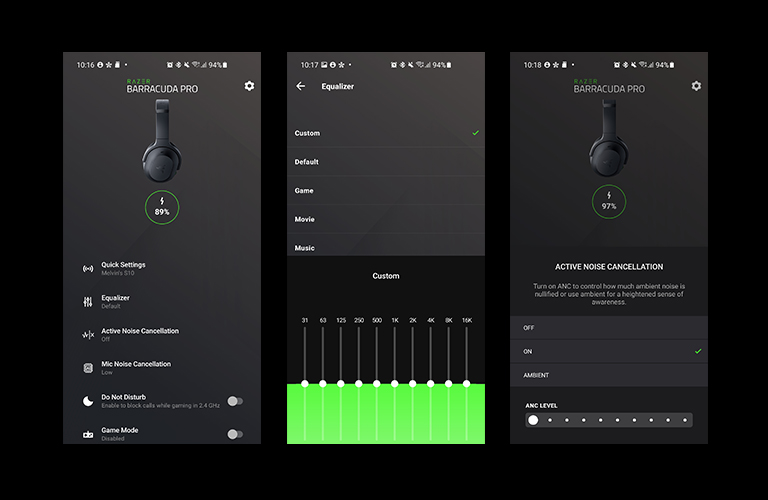768x500 pixels.
Task: Click the 1K equalizer slider handle
Action: click(x=395, y=383)
